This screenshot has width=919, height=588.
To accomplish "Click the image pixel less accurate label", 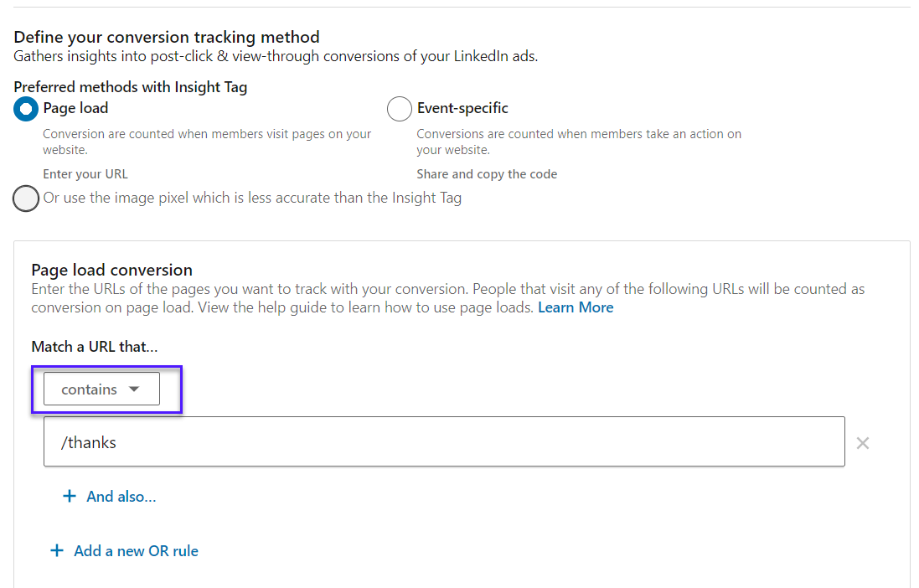I will click(x=253, y=199).
